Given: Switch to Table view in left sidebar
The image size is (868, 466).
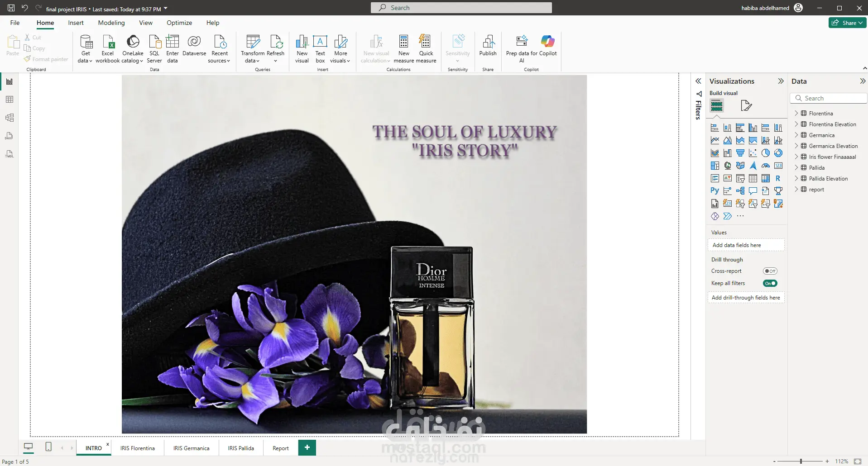Looking at the screenshot, I should coord(9,100).
